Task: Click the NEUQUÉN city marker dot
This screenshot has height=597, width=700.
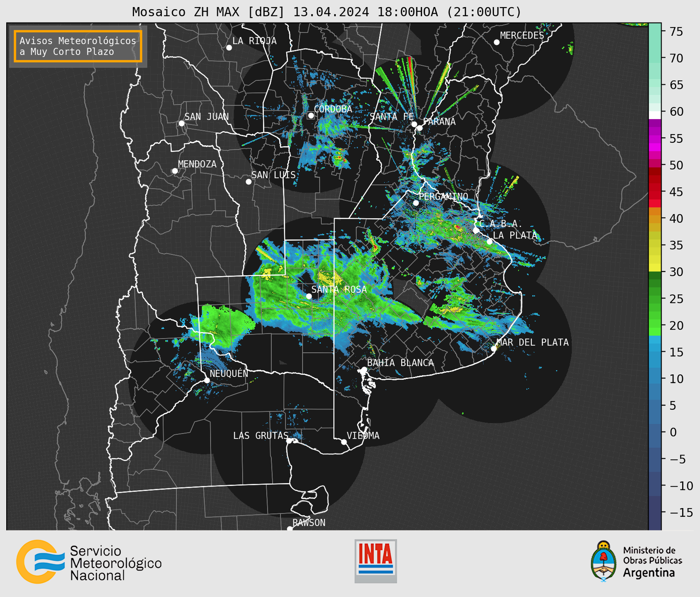Action: (207, 380)
